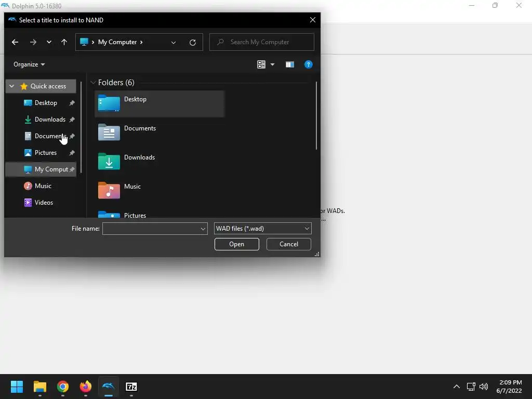Image resolution: width=532 pixels, height=399 pixels.
Task: Open Google Chrome from the taskbar
Action: pos(63,387)
